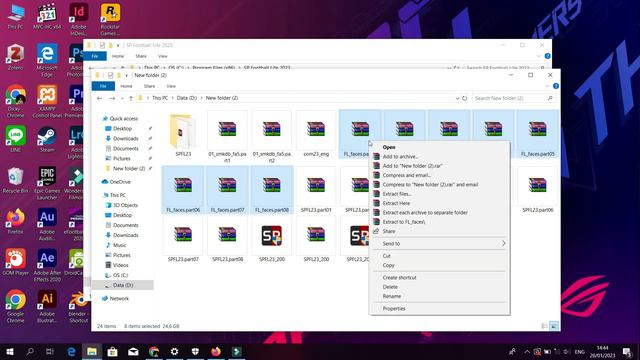Click the Windows Start button

(x=9, y=351)
